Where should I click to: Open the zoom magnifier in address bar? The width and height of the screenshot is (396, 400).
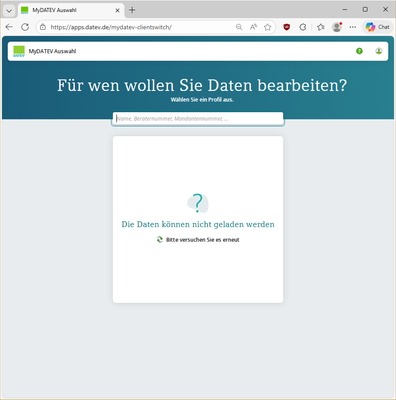(x=239, y=27)
